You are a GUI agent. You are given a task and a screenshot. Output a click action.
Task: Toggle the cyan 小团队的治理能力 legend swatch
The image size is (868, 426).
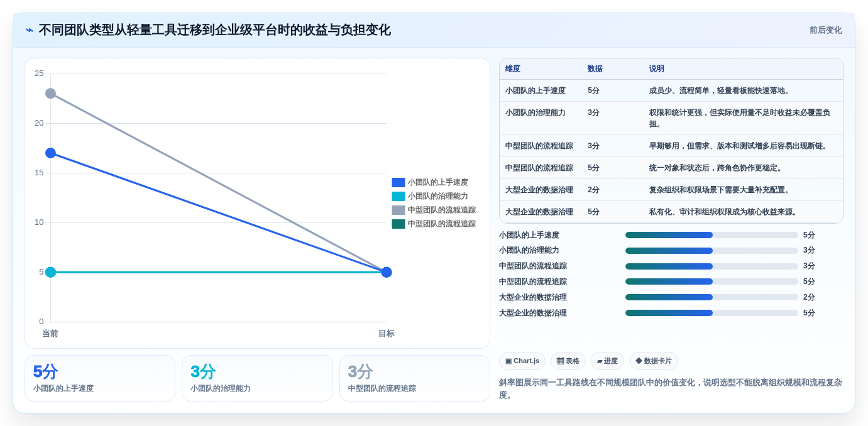point(398,196)
